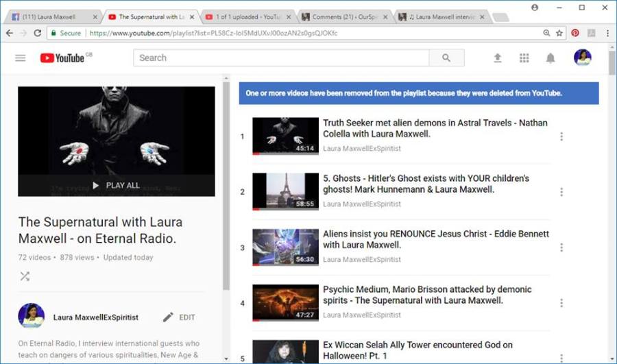The image size is (617, 364).
Task: Open options menu for Aliens insist video
Action: 561,247
